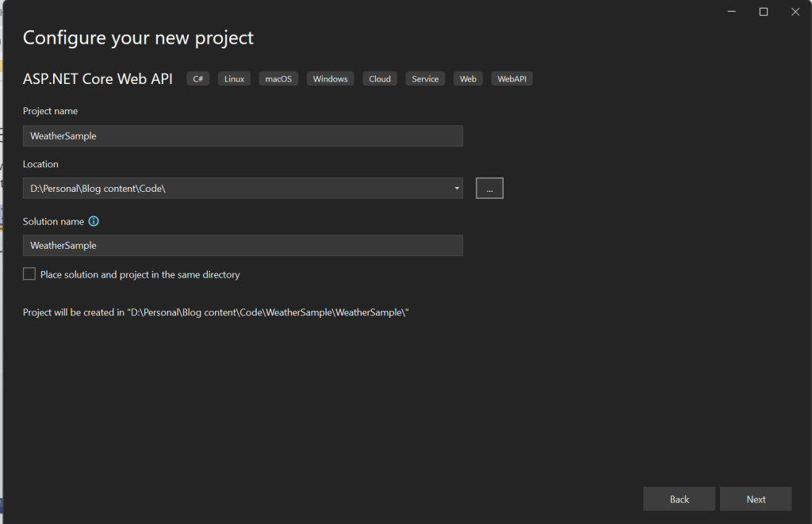The image size is (812, 524).
Task: Click the Cloud project type tag
Action: coord(380,79)
